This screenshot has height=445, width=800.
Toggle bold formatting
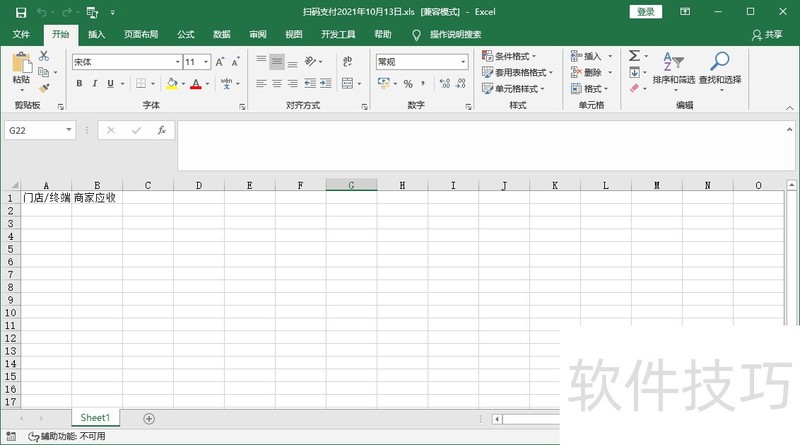[79, 84]
